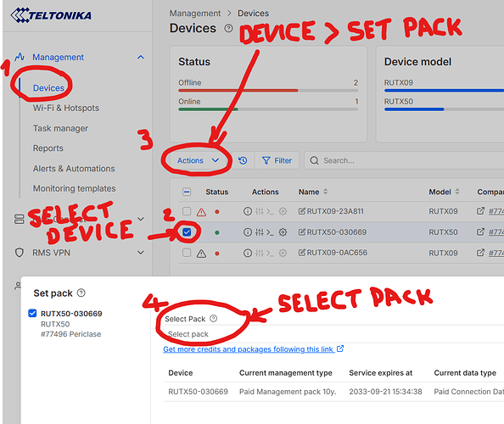Open Task manager in the sidebar
504x424 pixels.
click(x=60, y=128)
